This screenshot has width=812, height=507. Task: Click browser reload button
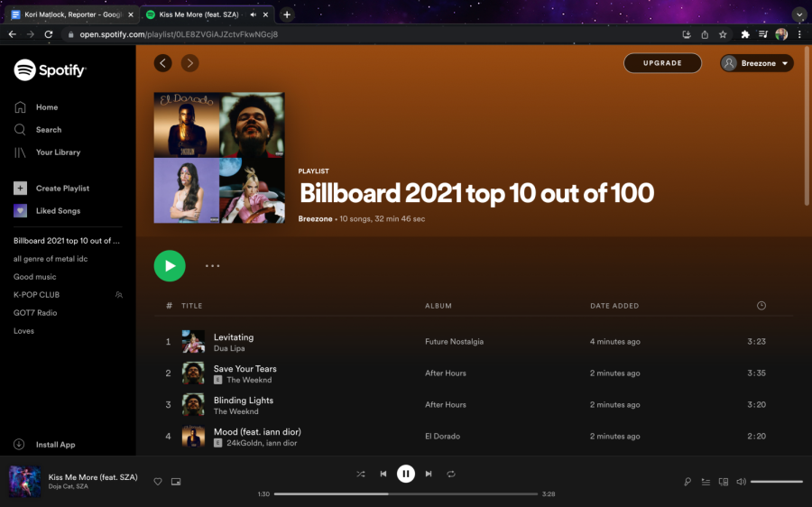pyautogui.click(x=49, y=34)
